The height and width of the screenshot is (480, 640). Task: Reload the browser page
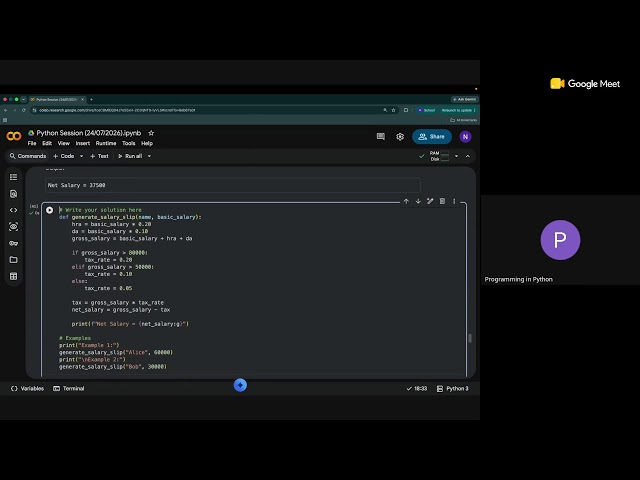coord(24,110)
